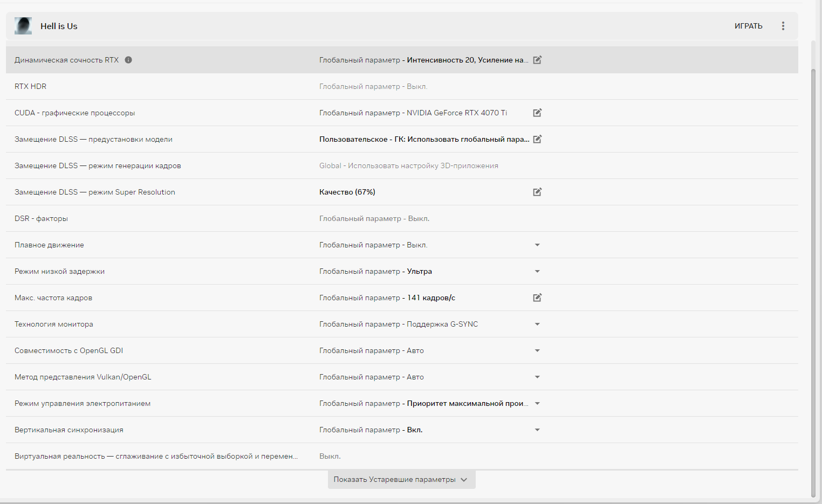This screenshot has height=504, width=822.
Task: Expand Совместимость с OpenGL GDI dropdown
Action: point(537,350)
